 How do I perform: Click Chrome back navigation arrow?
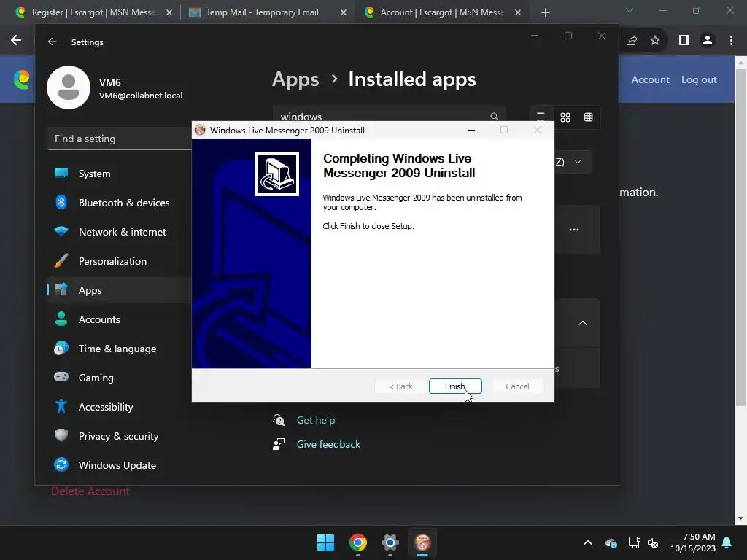click(x=16, y=41)
